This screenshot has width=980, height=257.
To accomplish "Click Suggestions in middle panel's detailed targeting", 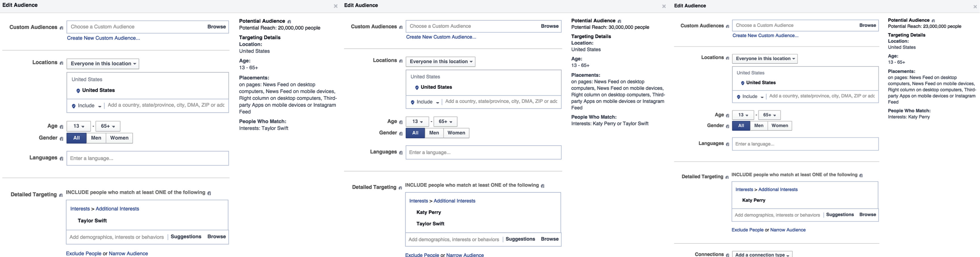I will click(x=520, y=239).
